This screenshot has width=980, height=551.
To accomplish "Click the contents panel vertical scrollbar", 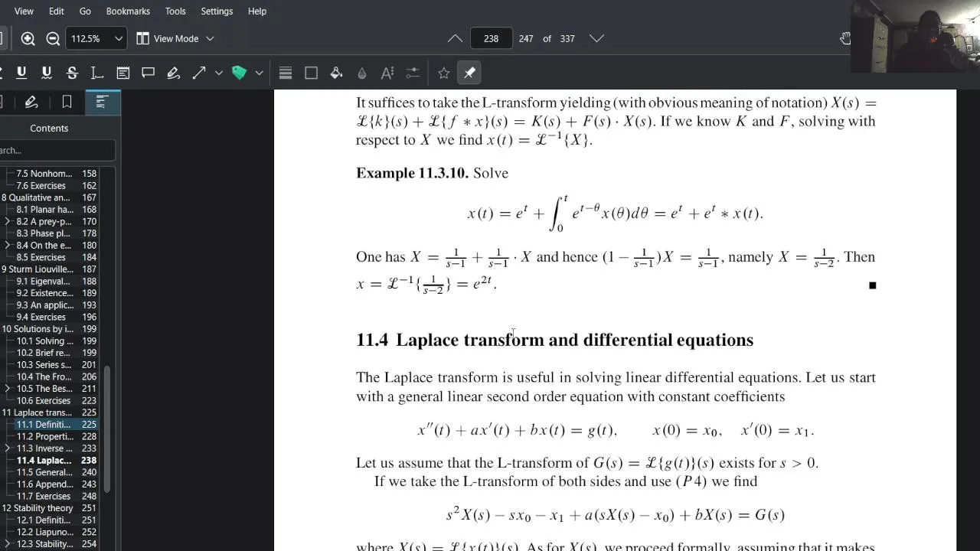I will click(107, 429).
